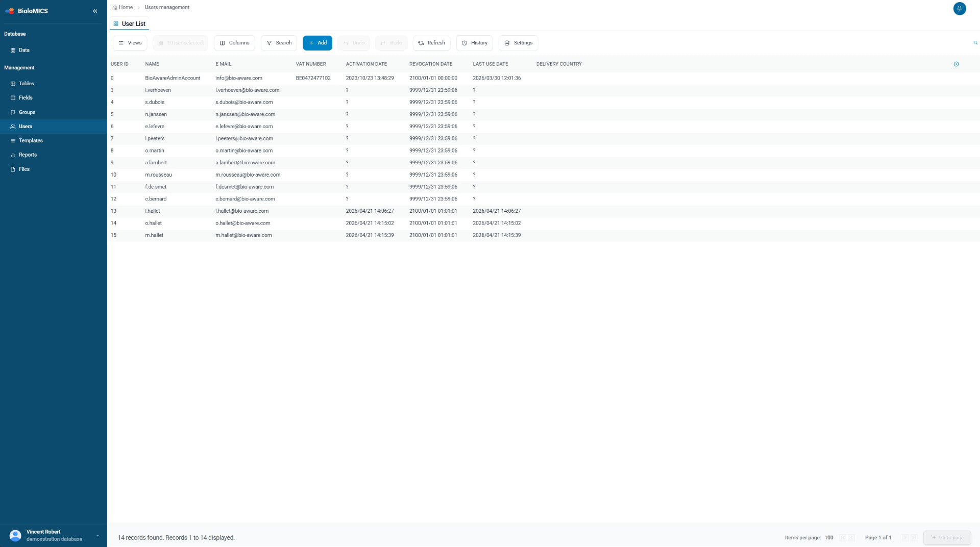The height and width of the screenshot is (547, 980).
Task: Select the BioAwareAdminAccount name cell
Action: tap(173, 78)
